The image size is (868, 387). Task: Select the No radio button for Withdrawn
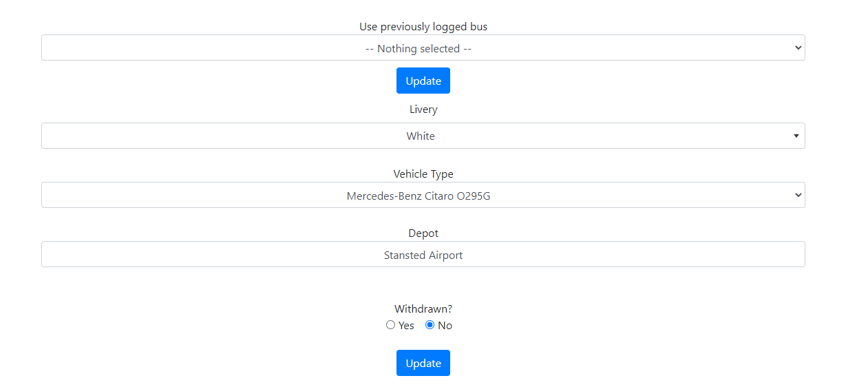(430, 325)
